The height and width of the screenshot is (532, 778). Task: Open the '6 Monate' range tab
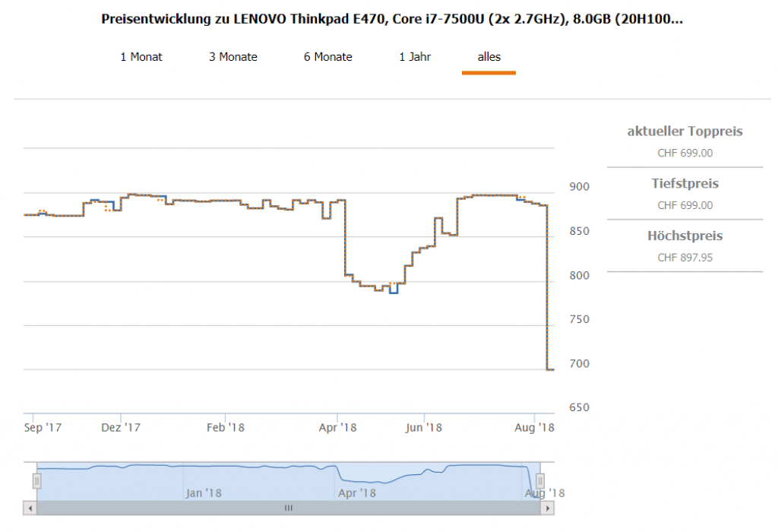[x=328, y=57]
